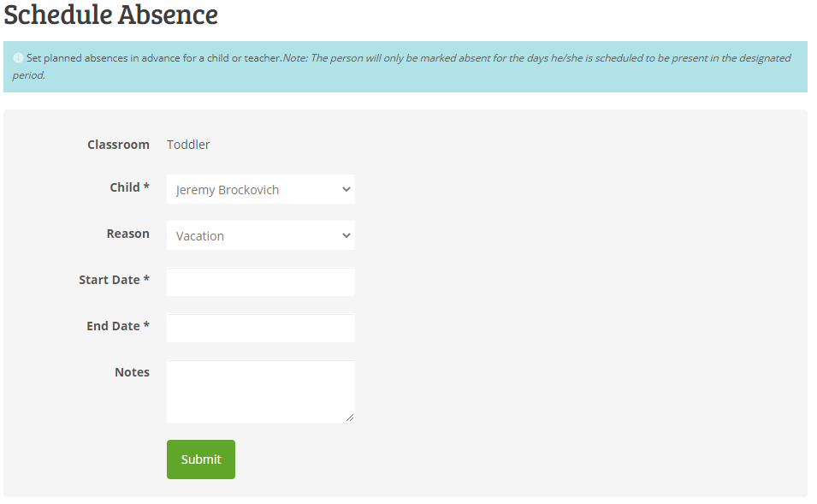The width and height of the screenshot is (817, 504).
Task: Click the Child field label
Action: [x=129, y=187]
